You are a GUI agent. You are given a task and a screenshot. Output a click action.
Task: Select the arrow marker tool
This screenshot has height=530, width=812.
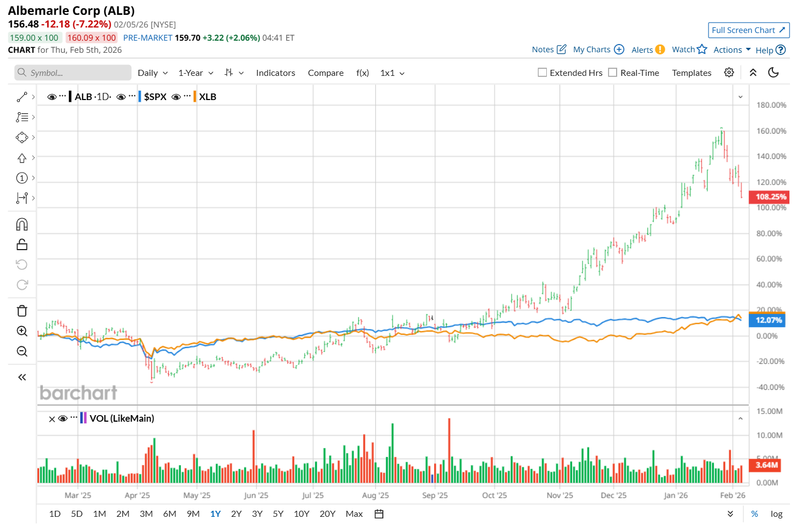[22, 158]
